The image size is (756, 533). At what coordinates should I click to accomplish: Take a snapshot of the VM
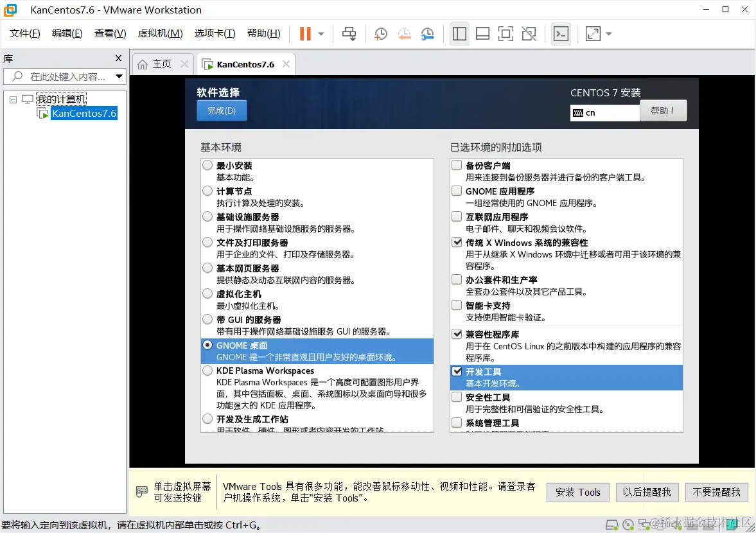tap(380, 33)
